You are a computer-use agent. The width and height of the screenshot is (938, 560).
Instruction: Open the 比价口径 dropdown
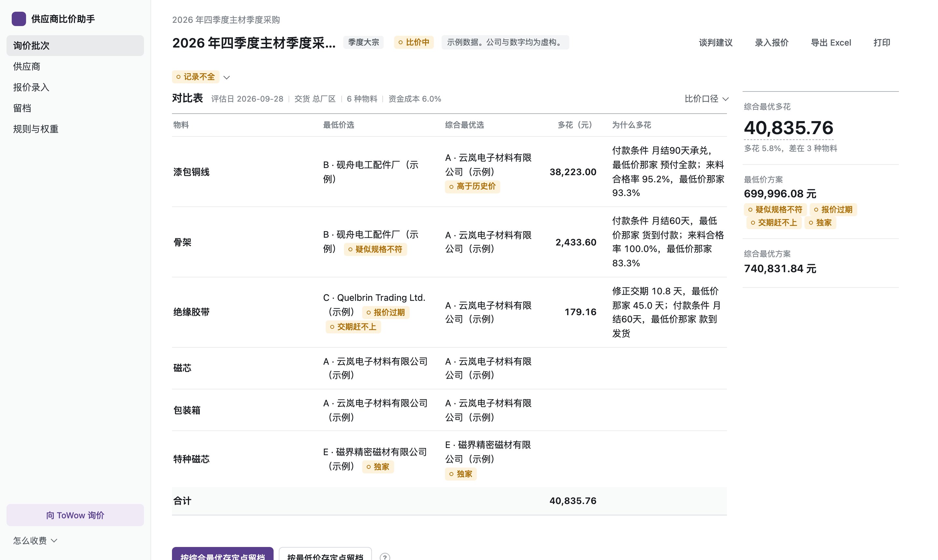[x=706, y=99]
